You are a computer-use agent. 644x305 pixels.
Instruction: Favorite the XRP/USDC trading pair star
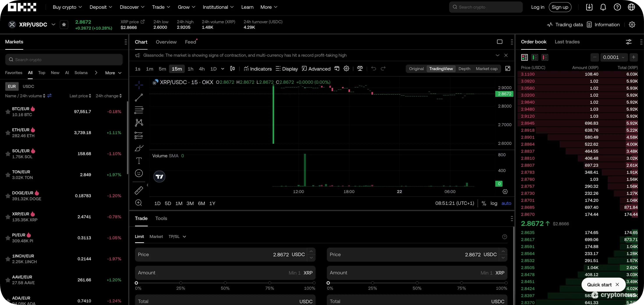[x=64, y=25]
